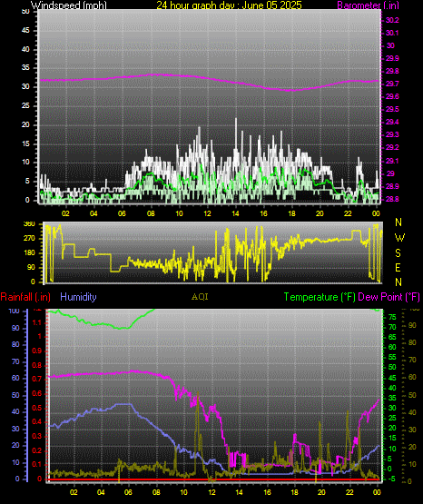
Task: Click the '28.8' barometer scale value
Action: pyautogui.click(x=392, y=199)
